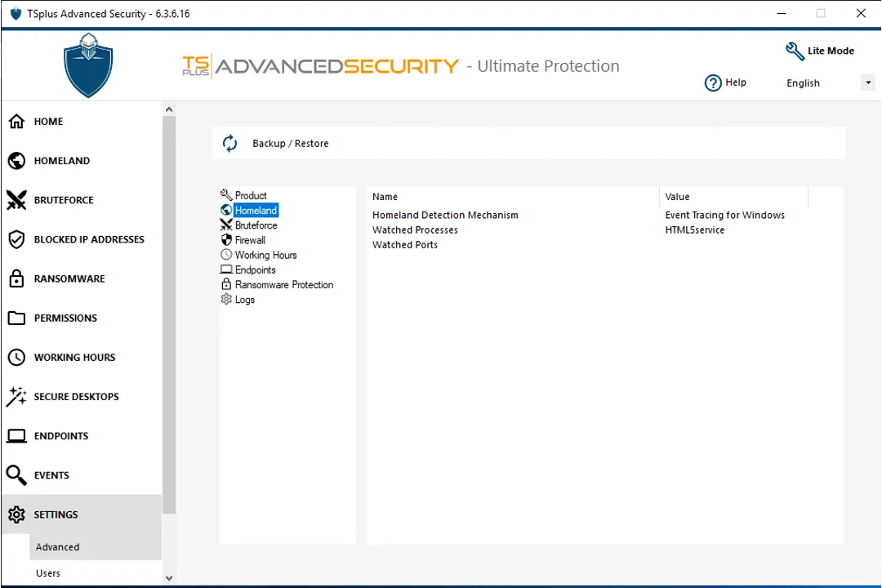882x588 pixels.
Task: Open the Advanced settings submenu item
Action: coord(57,547)
